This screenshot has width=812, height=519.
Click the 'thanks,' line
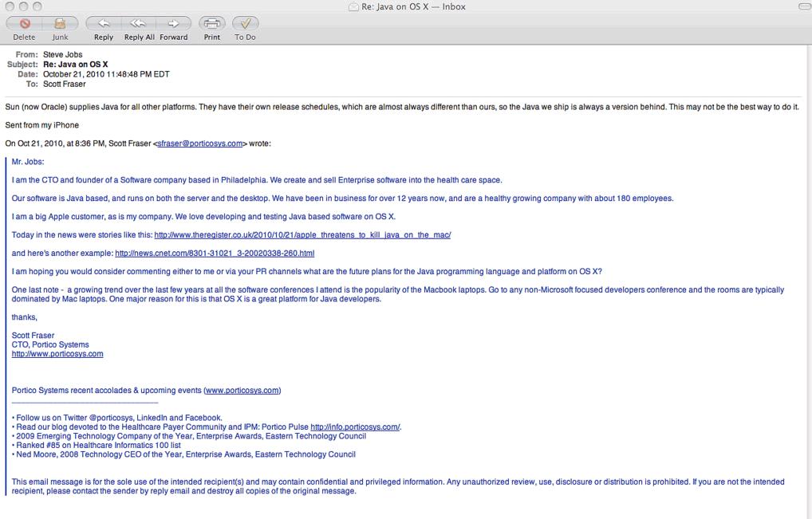(x=25, y=317)
